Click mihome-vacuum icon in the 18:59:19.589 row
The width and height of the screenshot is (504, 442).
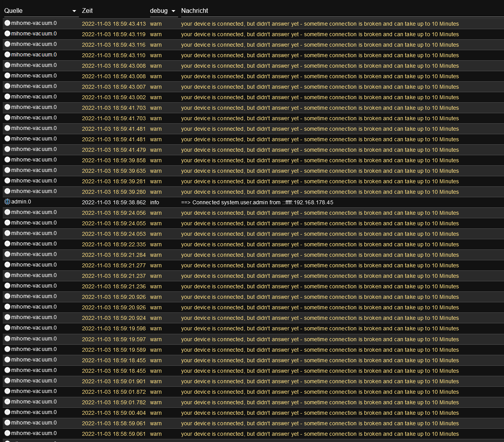(7, 349)
